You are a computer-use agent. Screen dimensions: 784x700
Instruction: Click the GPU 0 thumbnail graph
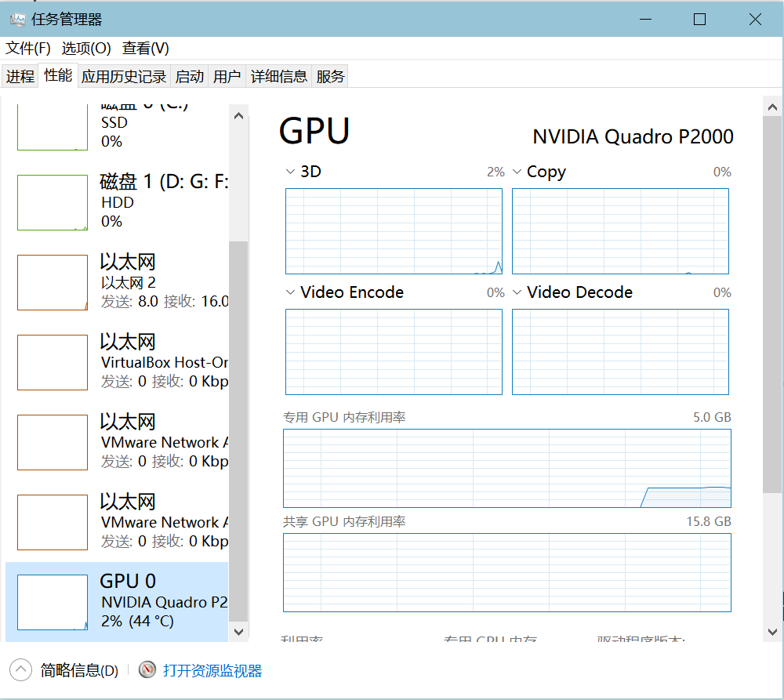(53, 603)
